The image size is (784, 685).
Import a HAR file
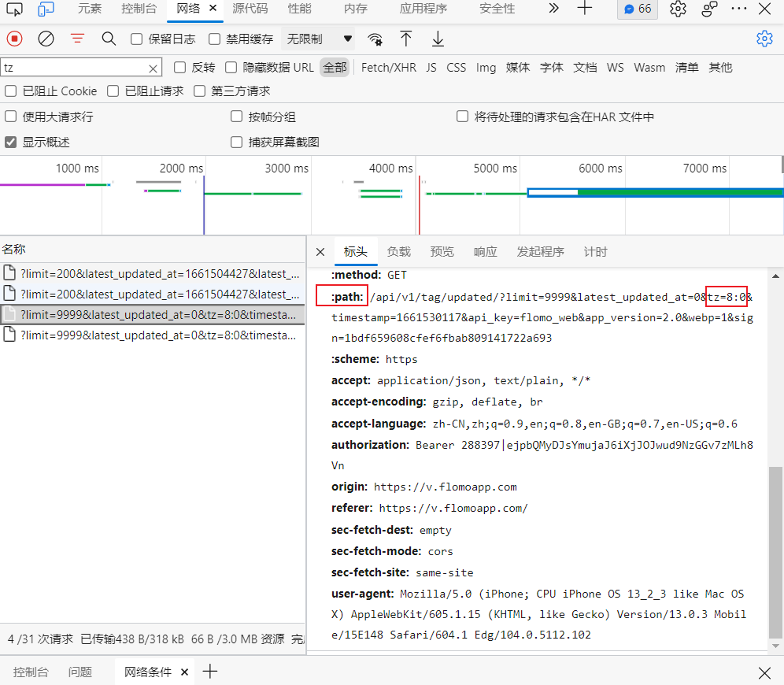[405, 38]
